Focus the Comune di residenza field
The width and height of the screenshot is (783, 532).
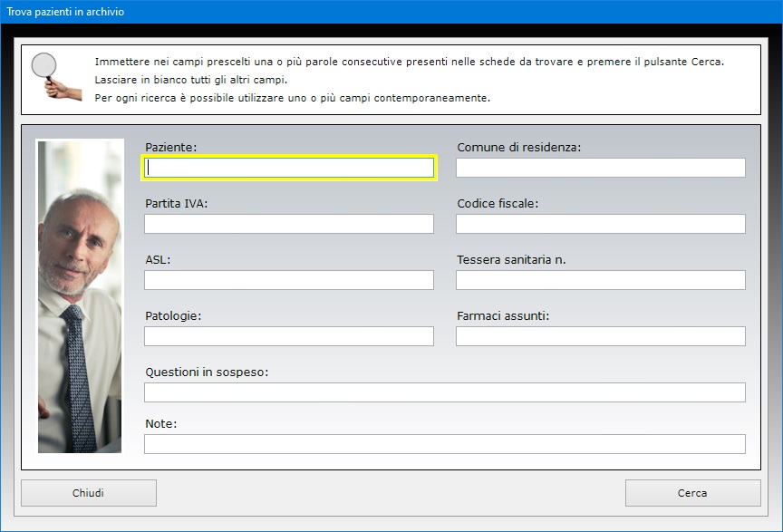[601, 168]
